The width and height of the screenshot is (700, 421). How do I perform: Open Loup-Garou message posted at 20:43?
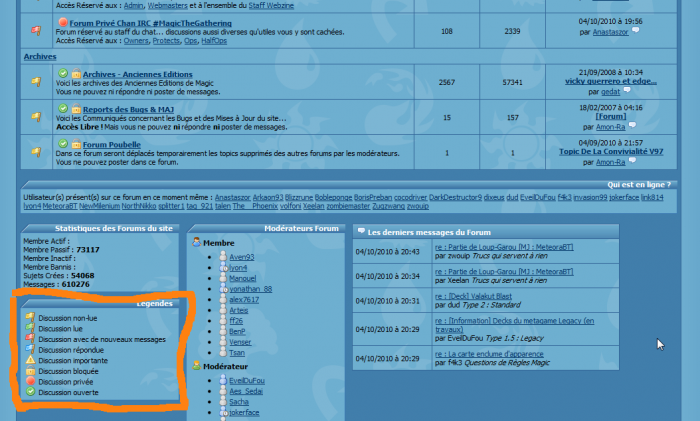(504, 247)
